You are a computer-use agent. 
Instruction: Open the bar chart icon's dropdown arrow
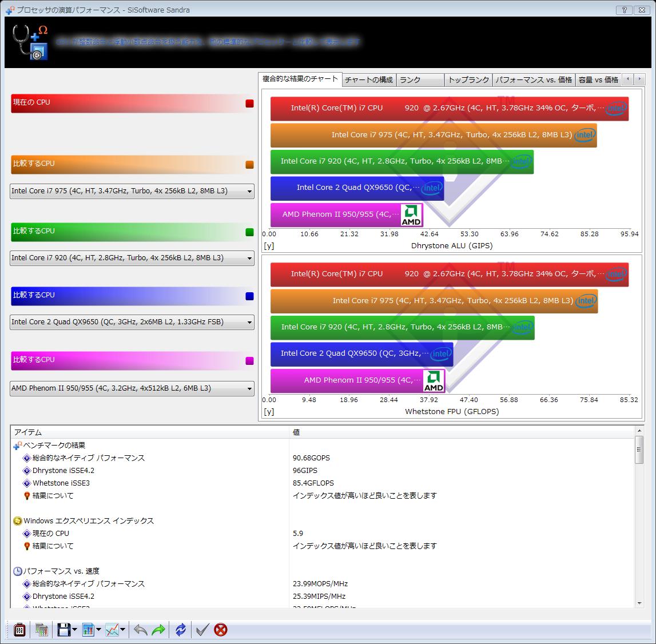pyautogui.click(x=99, y=629)
